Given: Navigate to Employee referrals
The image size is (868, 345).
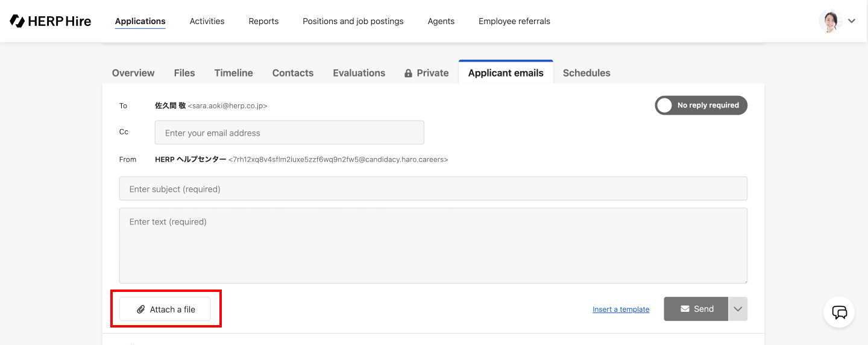Looking at the screenshot, I should point(514,21).
